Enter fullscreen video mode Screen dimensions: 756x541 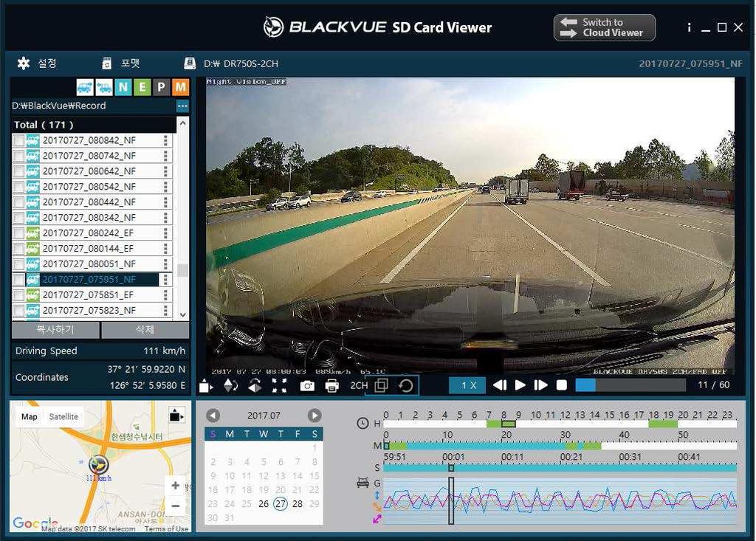[x=279, y=386]
